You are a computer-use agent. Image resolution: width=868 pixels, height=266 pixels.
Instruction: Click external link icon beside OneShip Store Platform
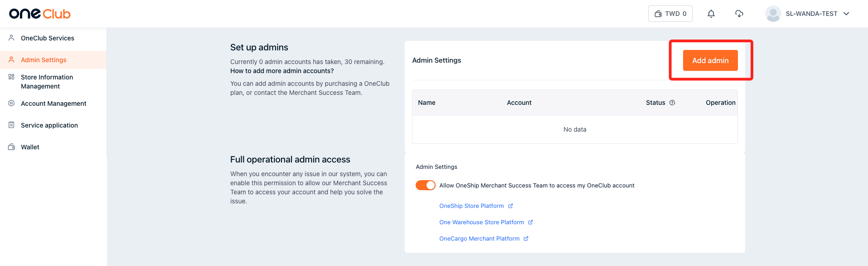pyautogui.click(x=510, y=206)
